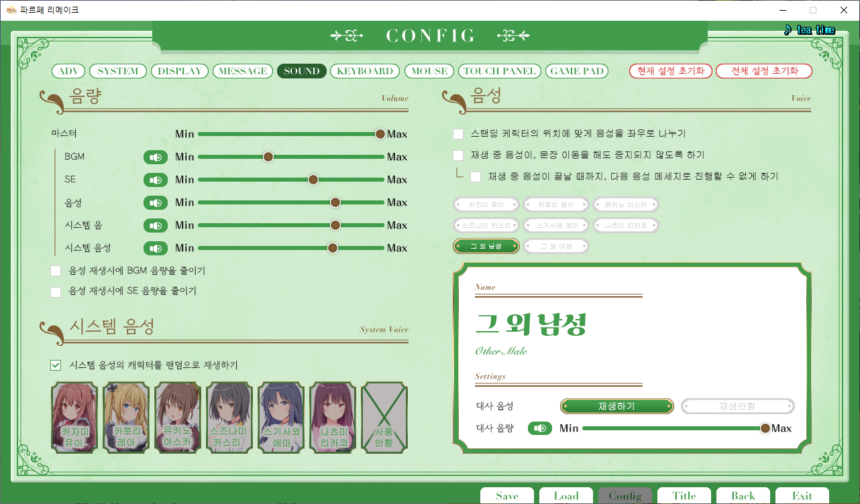The height and width of the screenshot is (504, 860).
Task: Click 전체 설정 초기화 reset button
Action: (764, 71)
